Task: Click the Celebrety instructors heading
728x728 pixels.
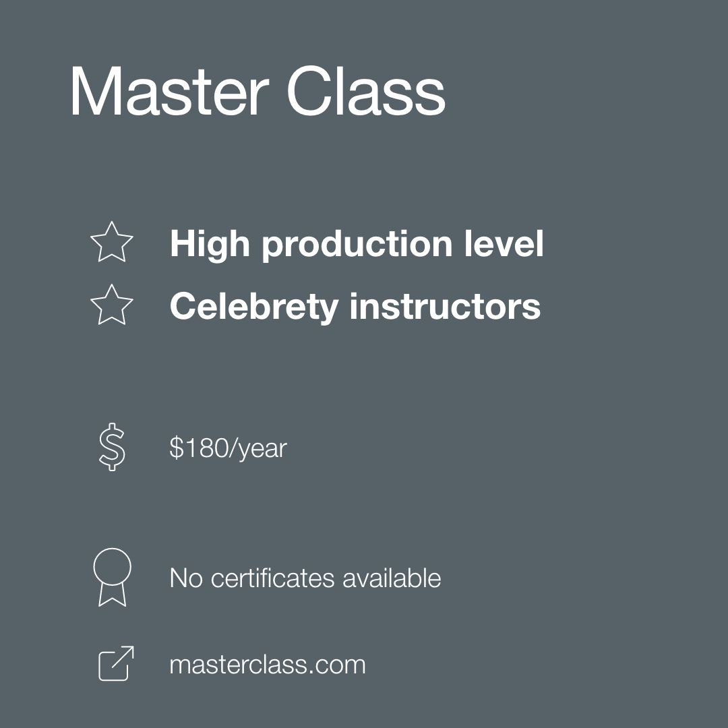Action: (355, 306)
